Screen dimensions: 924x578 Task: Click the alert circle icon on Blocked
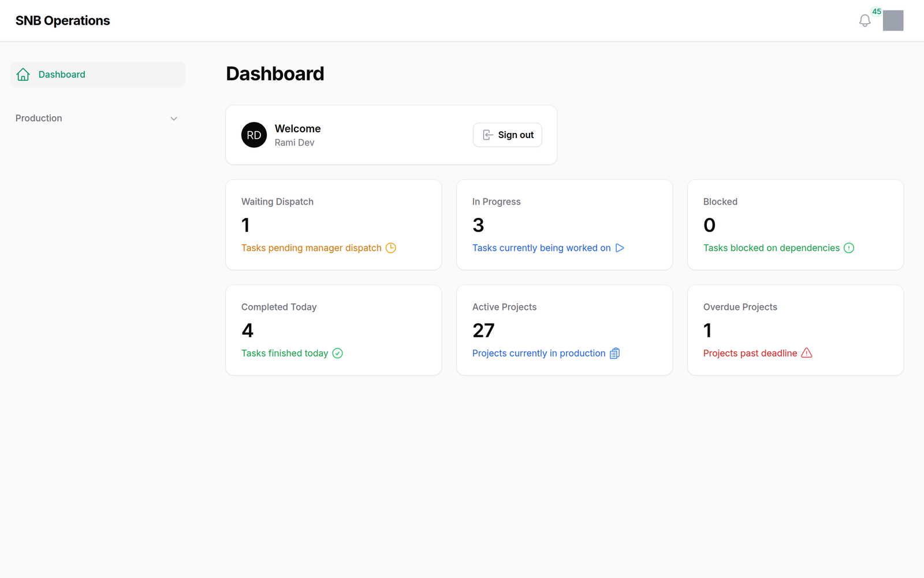pos(849,248)
